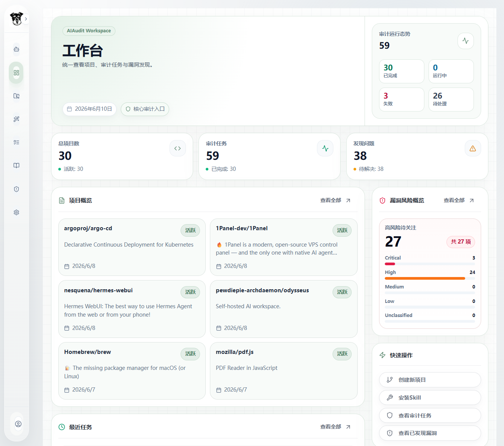Open the settings gear sidebar icon
The width and height of the screenshot is (504, 446).
16,212
